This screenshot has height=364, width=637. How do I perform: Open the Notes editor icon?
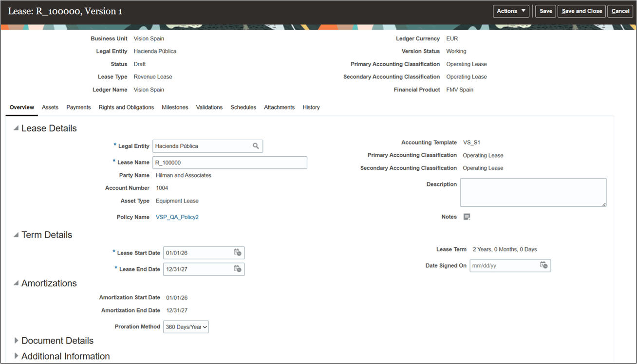click(x=466, y=217)
